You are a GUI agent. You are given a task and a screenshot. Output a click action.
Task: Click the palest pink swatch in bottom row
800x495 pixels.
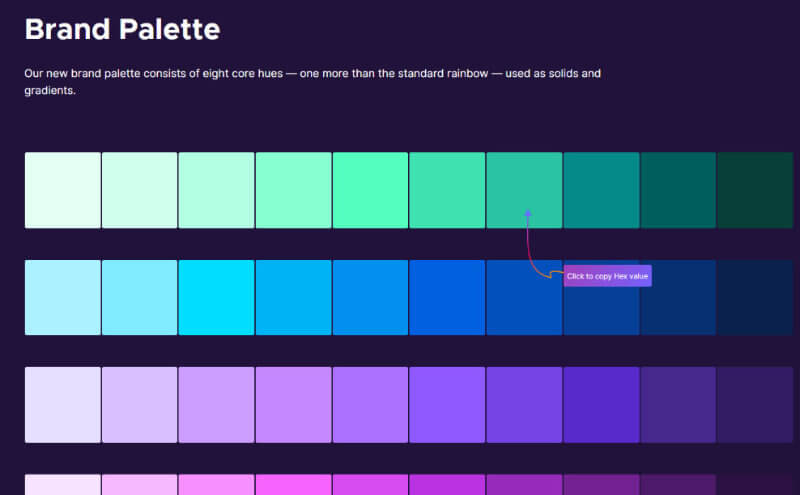pos(63,485)
